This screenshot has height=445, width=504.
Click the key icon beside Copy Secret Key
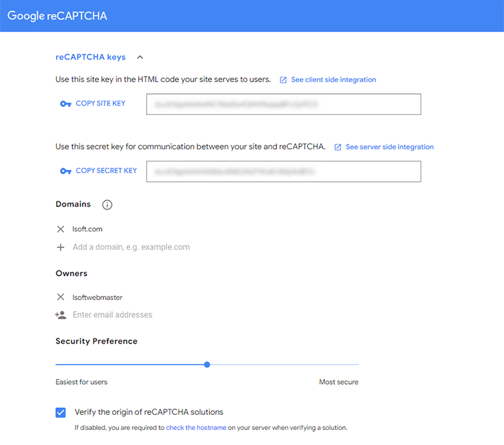point(66,171)
